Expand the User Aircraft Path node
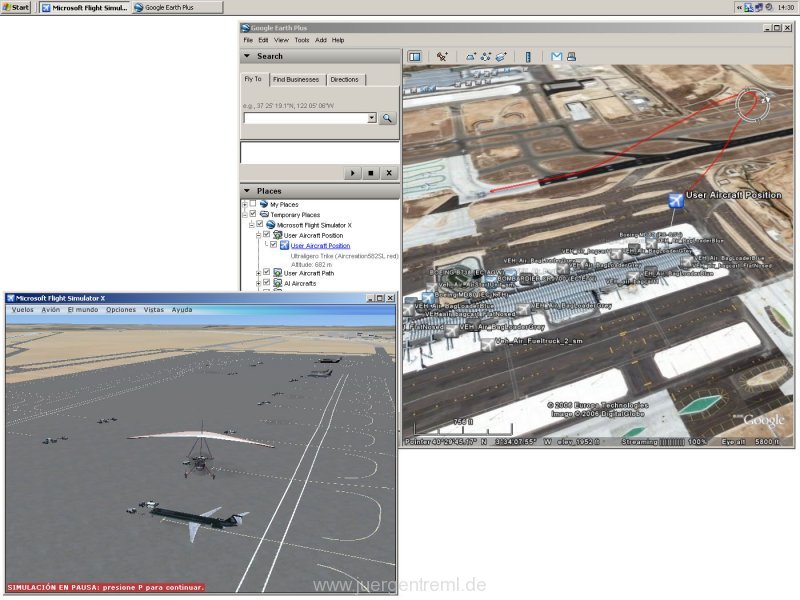Viewport: 800px width, 600px height. (258, 273)
